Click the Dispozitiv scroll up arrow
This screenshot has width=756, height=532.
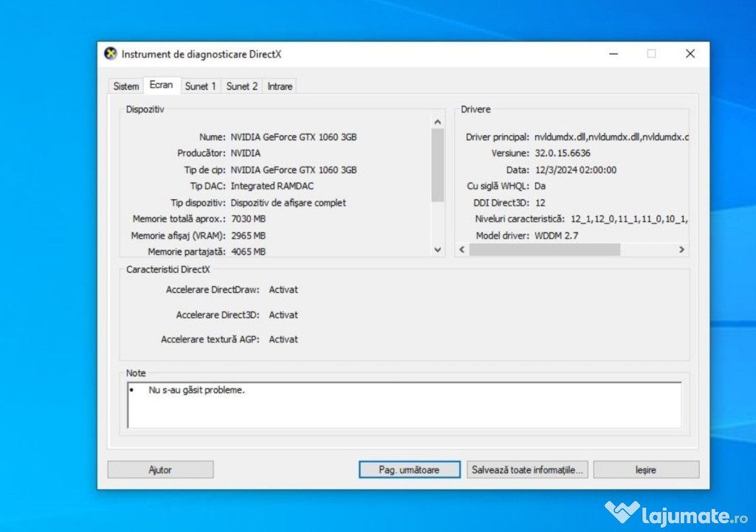coord(437,122)
